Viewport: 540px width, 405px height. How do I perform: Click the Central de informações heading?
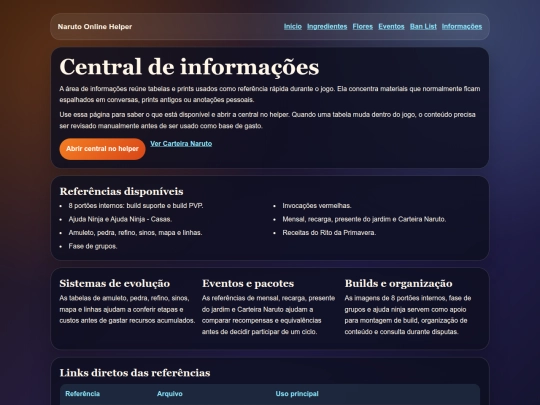pos(189,66)
